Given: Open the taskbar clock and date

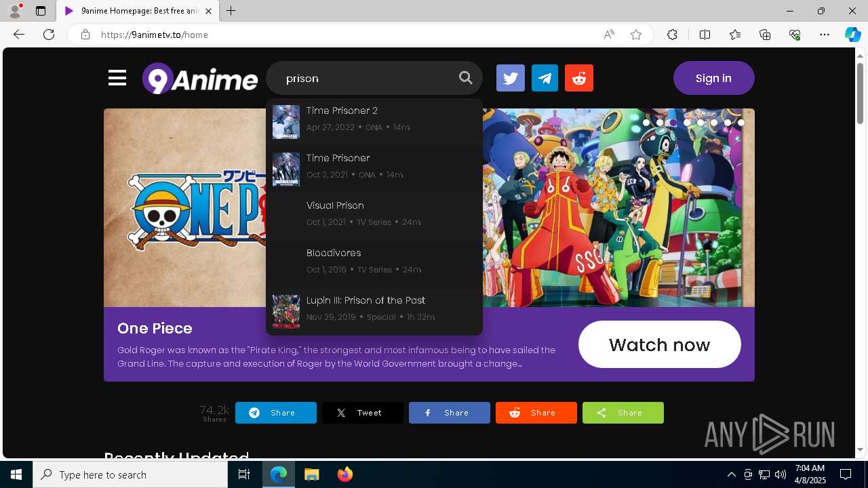Looking at the screenshot, I should [x=810, y=474].
